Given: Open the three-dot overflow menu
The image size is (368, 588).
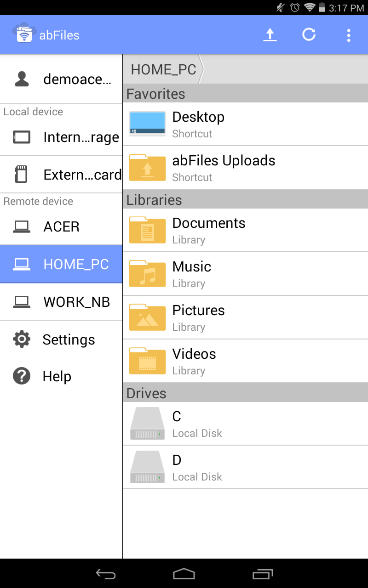Looking at the screenshot, I should pyautogui.click(x=349, y=35).
